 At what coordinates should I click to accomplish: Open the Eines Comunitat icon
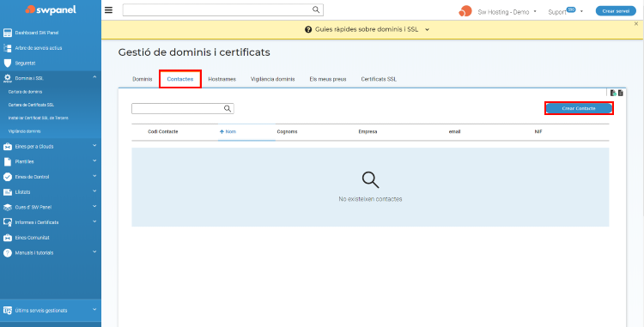pyautogui.click(x=8, y=238)
